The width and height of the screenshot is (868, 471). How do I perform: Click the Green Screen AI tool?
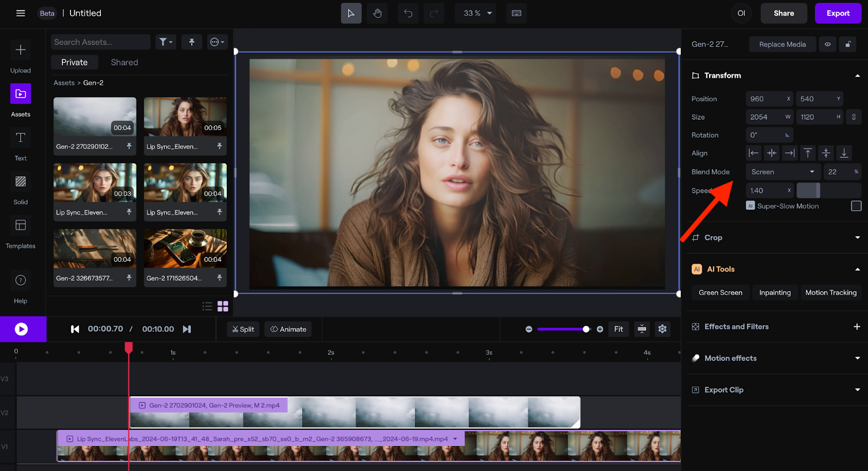[x=720, y=293]
